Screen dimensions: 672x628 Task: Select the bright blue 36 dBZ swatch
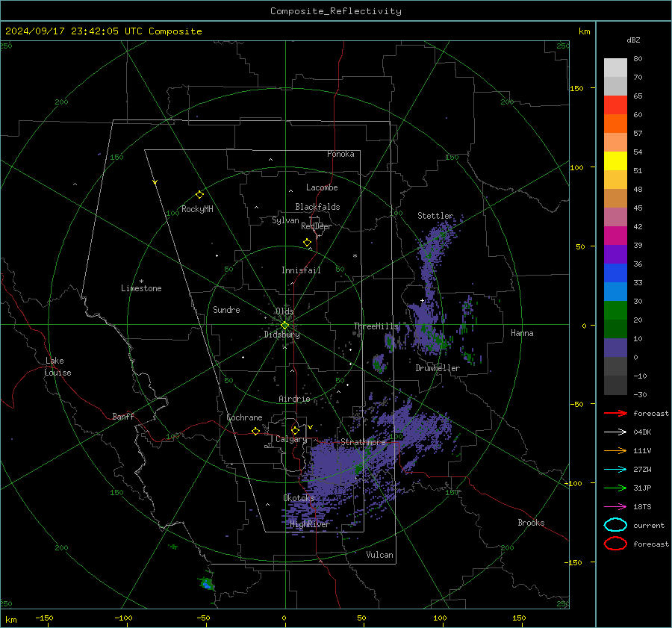click(x=615, y=273)
